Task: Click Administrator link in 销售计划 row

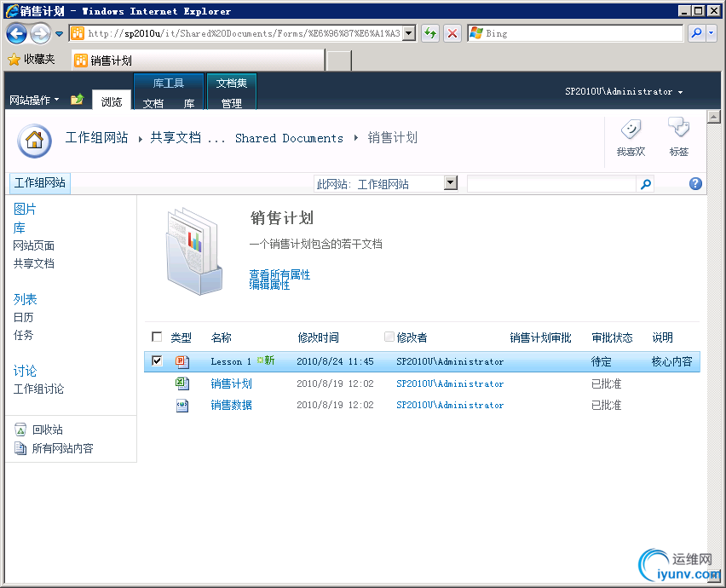Action: click(450, 383)
